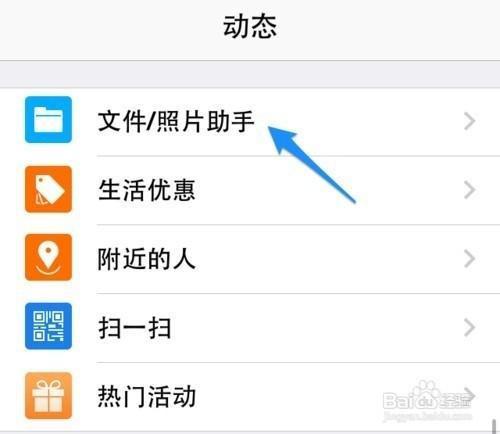Select 扫一扫 text label
Image resolution: width=500 pixels, height=434 pixels.
pyautogui.click(x=135, y=328)
